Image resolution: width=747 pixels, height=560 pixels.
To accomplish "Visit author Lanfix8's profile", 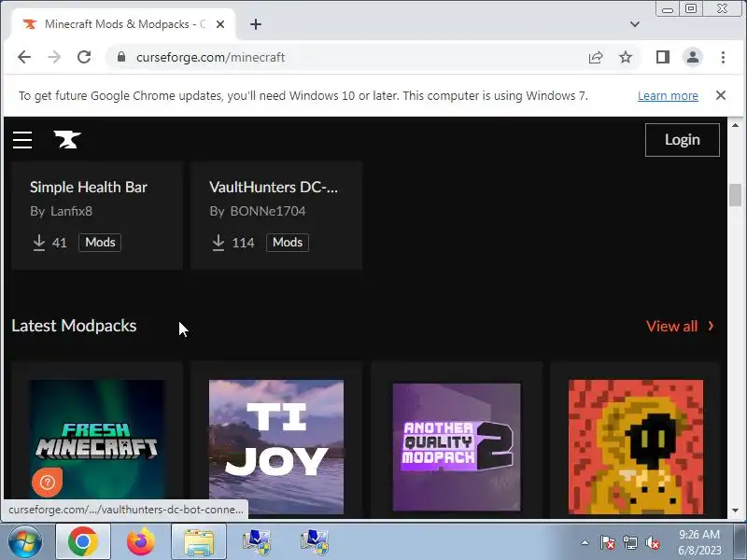I will (x=72, y=211).
